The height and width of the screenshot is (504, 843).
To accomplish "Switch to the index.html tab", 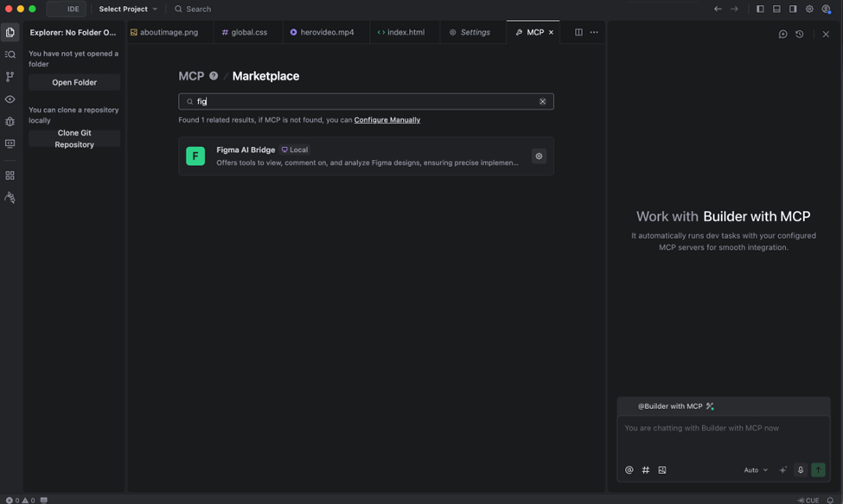I will (401, 32).
